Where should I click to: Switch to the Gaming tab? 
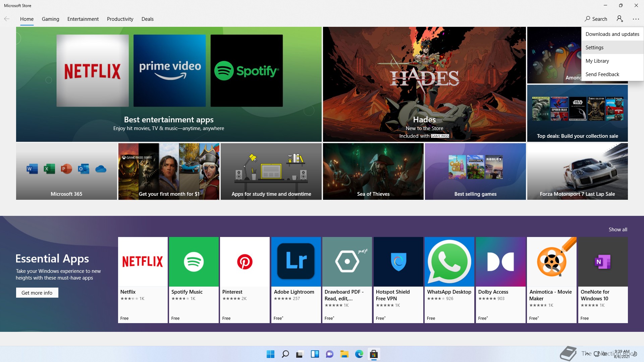tap(51, 19)
